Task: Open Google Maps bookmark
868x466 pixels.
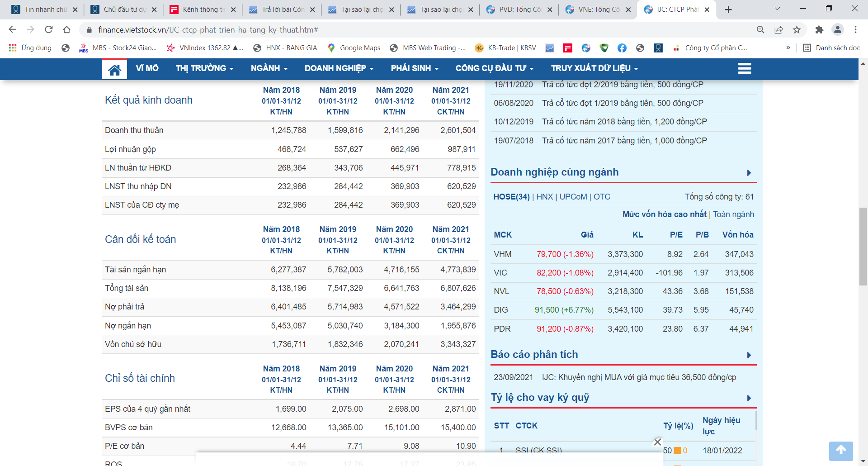Action: 354,48
